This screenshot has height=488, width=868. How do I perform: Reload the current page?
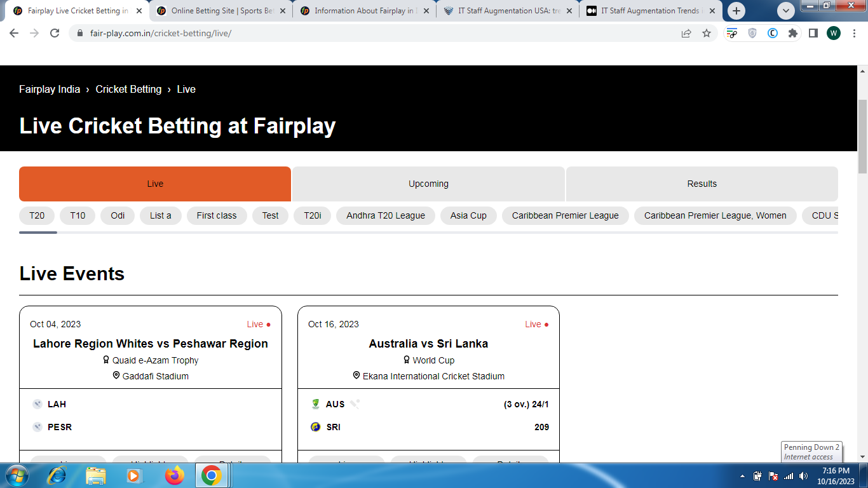tap(55, 33)
